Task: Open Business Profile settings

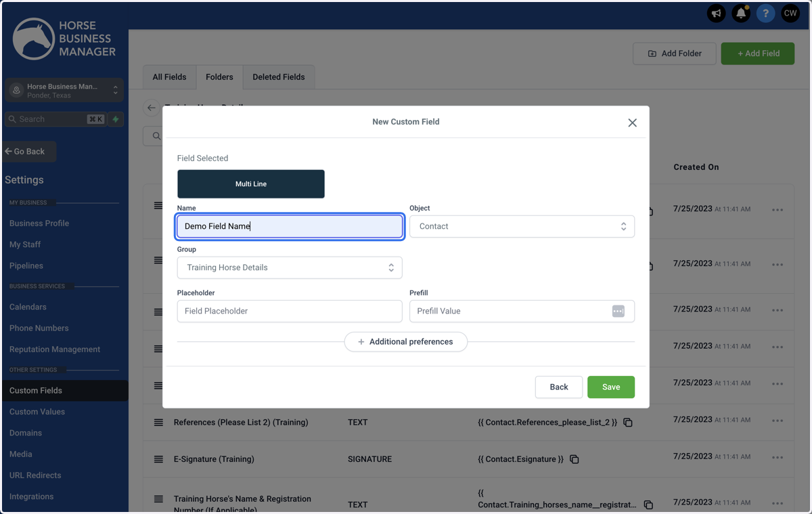Action: tap(39, 223)
